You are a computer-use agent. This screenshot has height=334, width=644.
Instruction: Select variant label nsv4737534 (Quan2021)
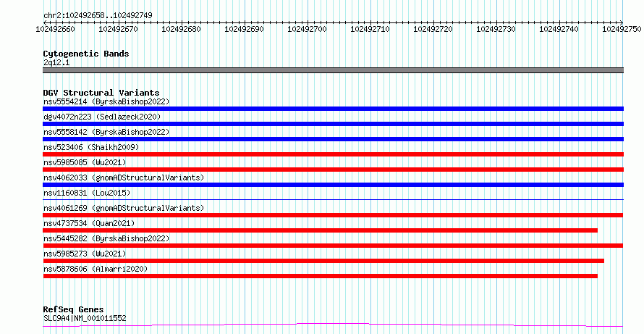[x=89, y=223]
